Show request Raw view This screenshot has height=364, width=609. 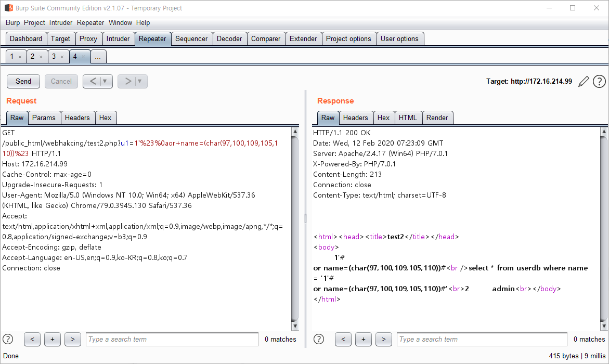click(17, 118)
